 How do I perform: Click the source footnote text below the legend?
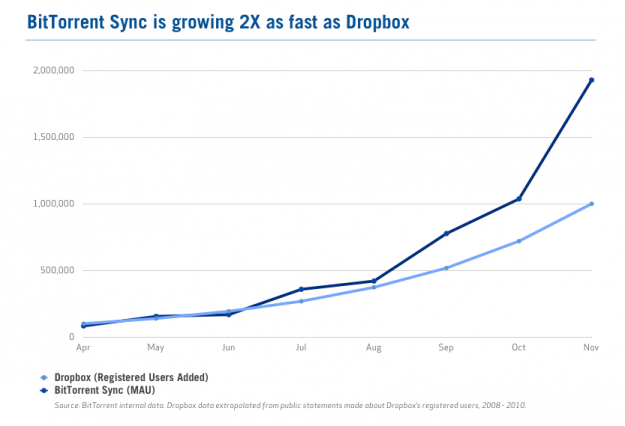[291, 405]
